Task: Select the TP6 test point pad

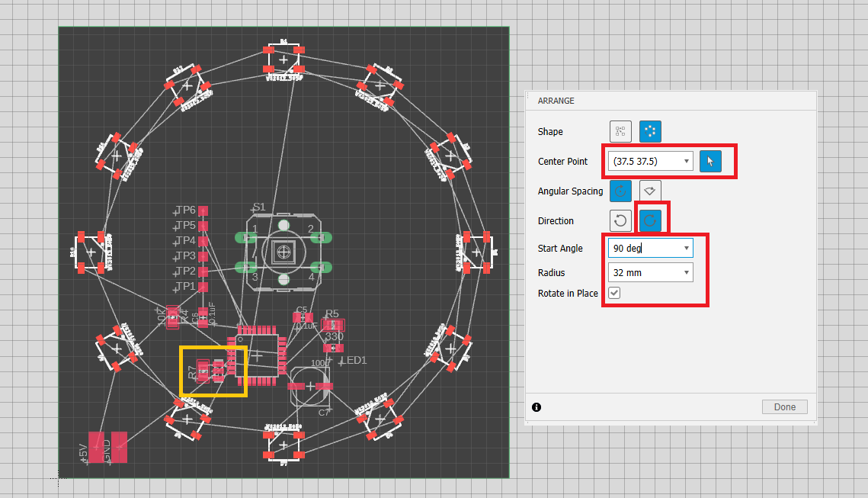Action: coord(203,211)
